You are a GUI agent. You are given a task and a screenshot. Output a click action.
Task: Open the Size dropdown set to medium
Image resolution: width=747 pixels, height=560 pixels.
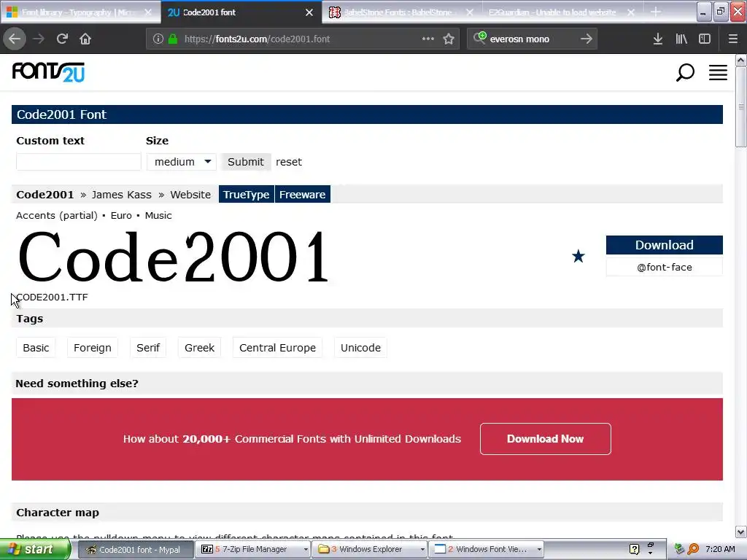click(x=182, y=162)
